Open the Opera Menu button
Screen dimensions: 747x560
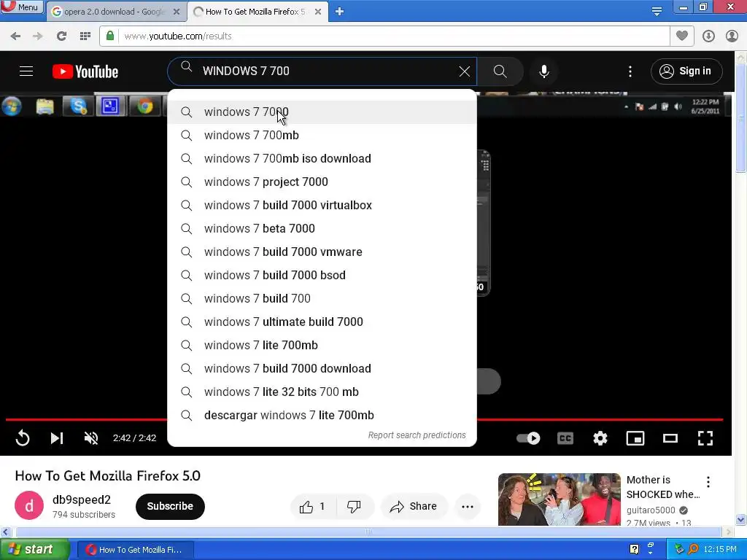pos(21,7)
